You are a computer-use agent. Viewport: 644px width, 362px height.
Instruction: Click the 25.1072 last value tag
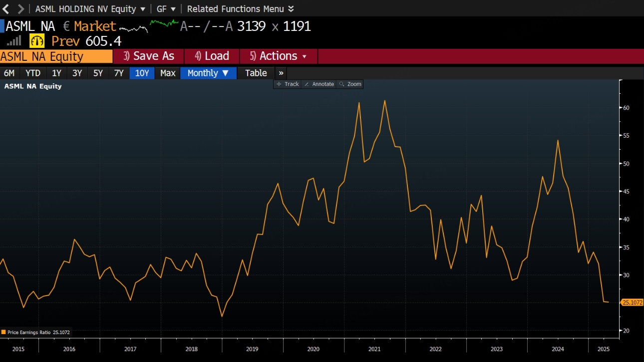coord(633,303)
